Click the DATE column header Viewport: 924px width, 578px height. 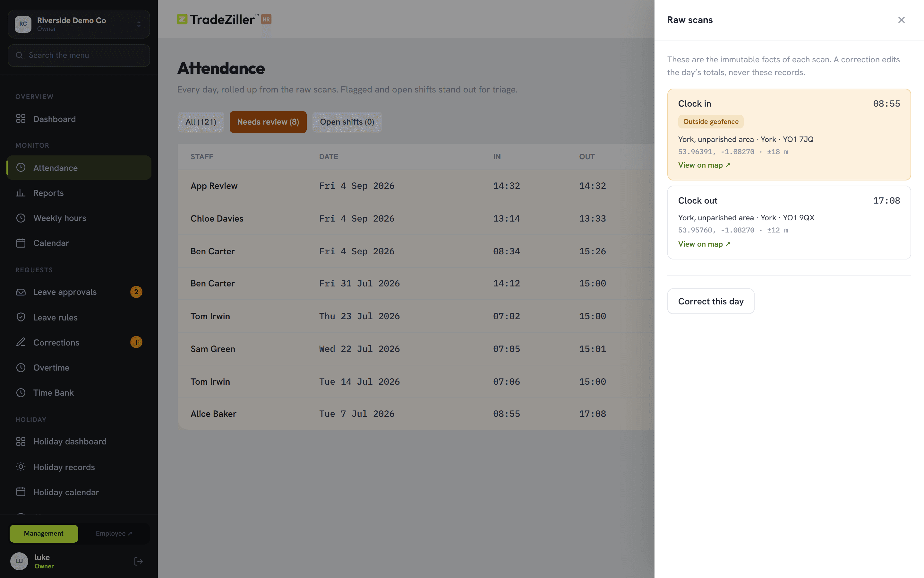328,157
